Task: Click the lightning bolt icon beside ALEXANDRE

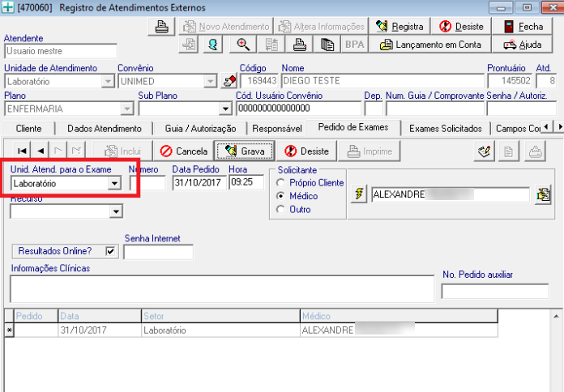Action: [x=359, y=194]
